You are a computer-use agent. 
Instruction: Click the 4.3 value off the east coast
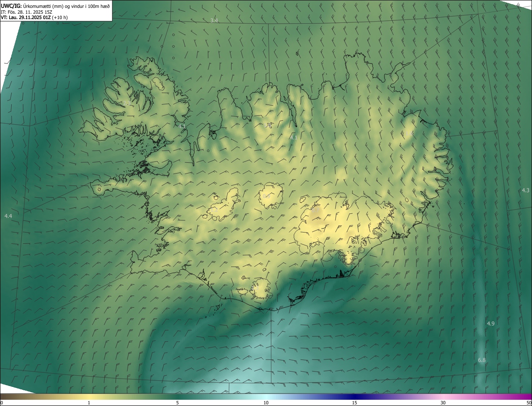point(526,190)
